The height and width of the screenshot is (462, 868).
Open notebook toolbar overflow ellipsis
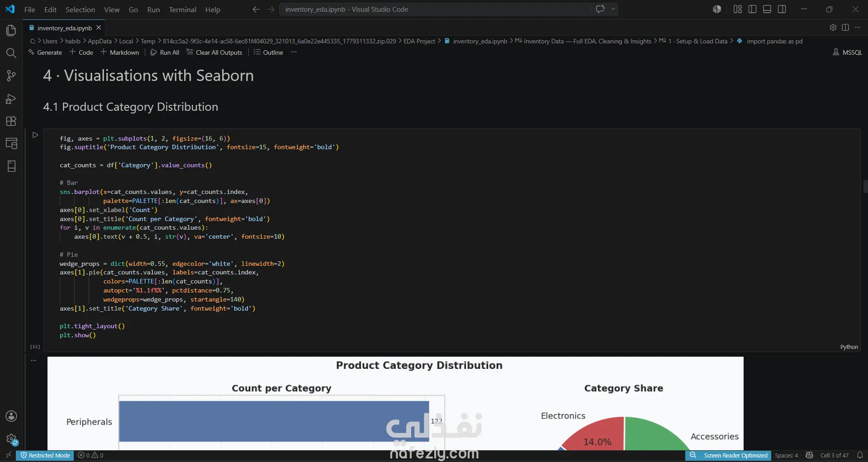(x=294, y=52)
